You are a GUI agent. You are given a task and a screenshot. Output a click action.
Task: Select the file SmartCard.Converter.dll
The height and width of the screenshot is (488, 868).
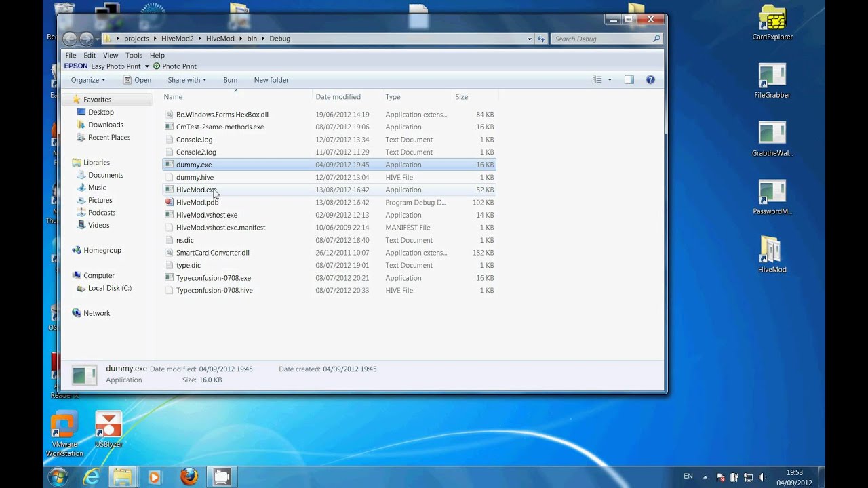coord(329,253)
